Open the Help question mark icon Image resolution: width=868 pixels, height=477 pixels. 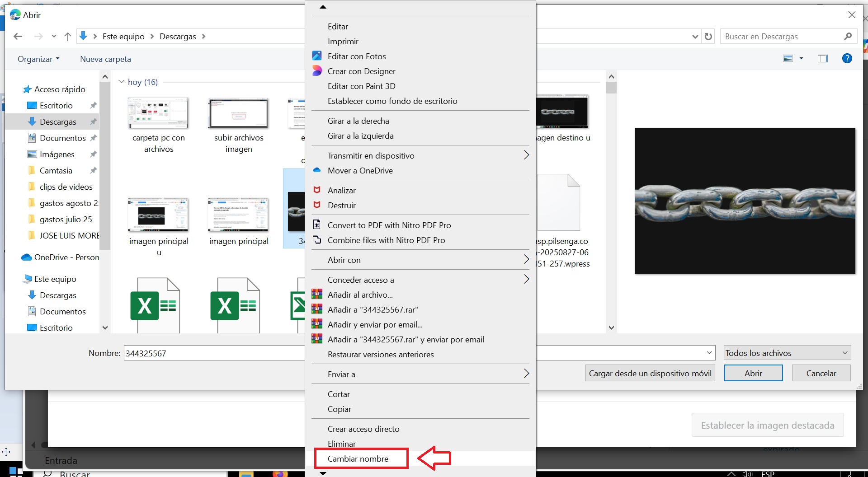pos(847,58)
